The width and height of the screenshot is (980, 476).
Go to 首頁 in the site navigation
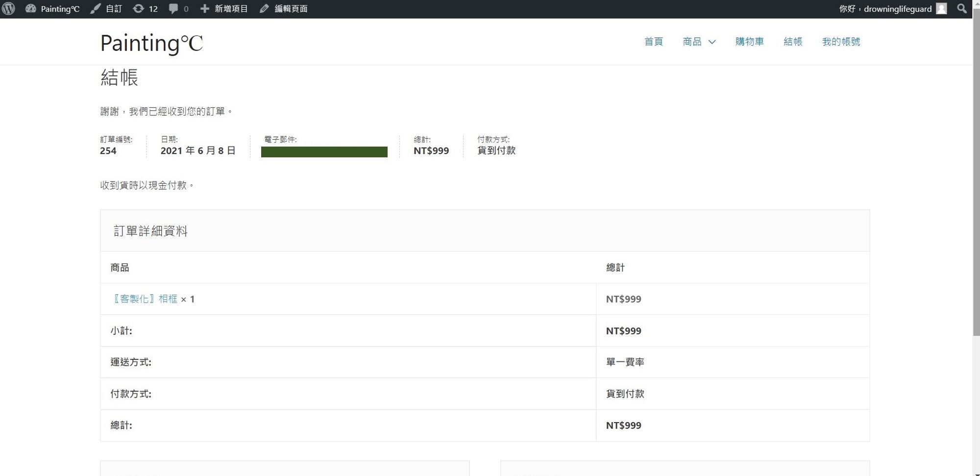653,42
